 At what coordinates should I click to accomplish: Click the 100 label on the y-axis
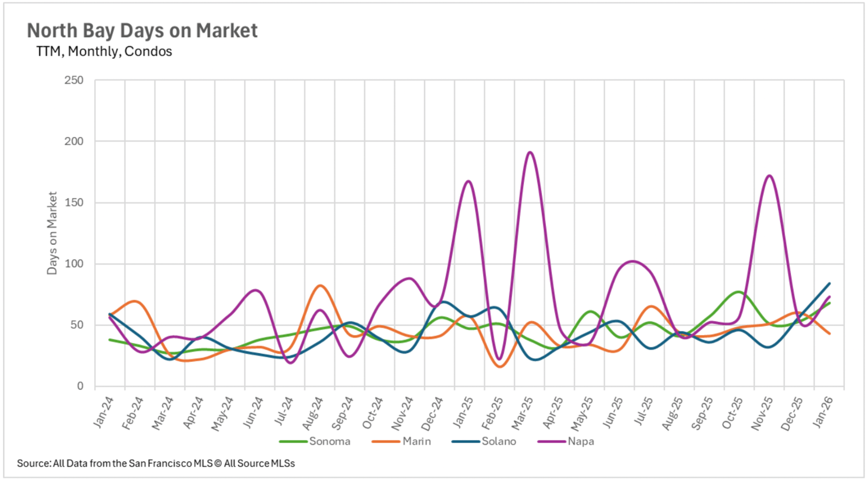74,264
